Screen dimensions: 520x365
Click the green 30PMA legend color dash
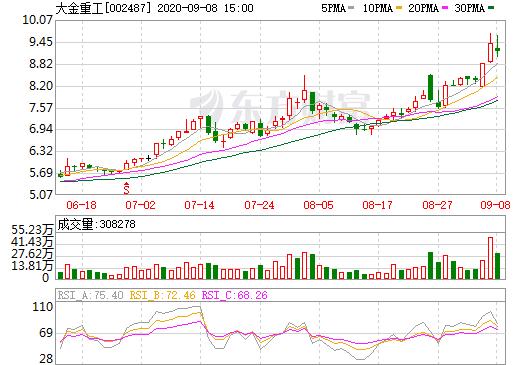click(x=491, y=8)
